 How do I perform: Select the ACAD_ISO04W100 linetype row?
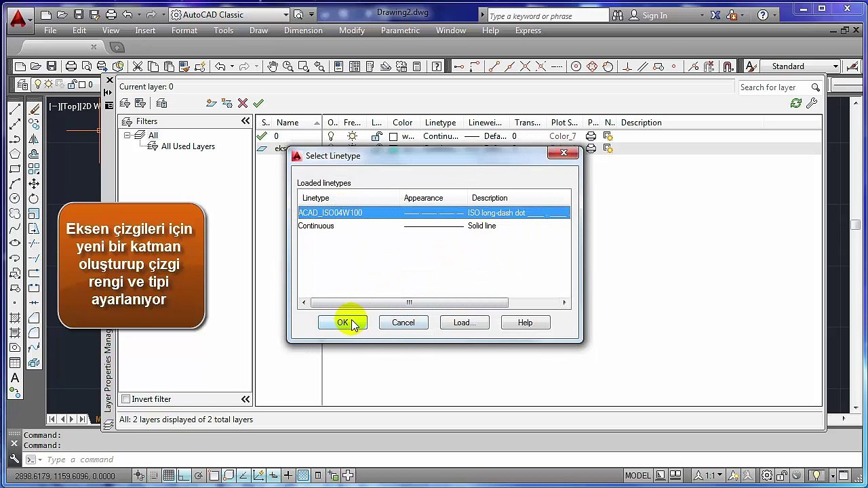pos(434,213)
